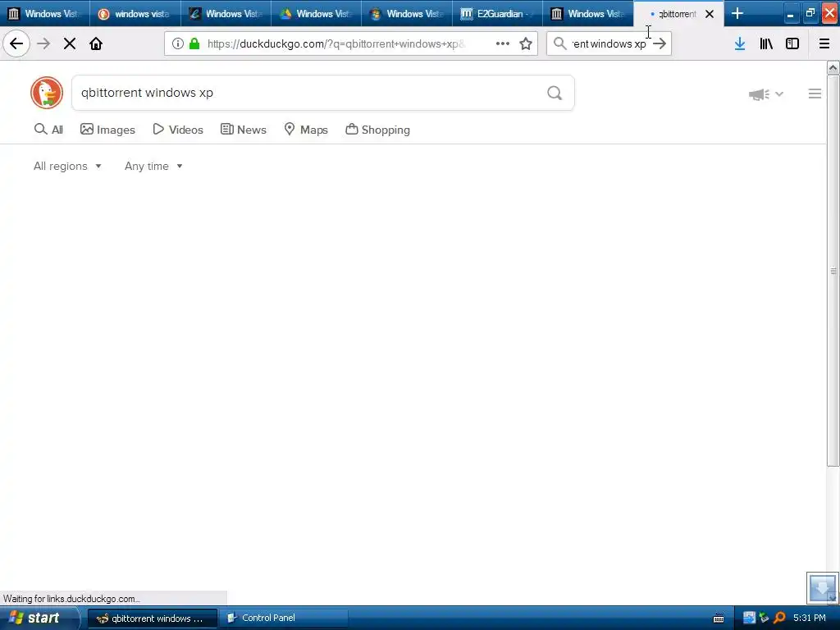Open Control Panel from the taskbar
The height and width of the screenshot is (630, 840).
click(283, 619)
